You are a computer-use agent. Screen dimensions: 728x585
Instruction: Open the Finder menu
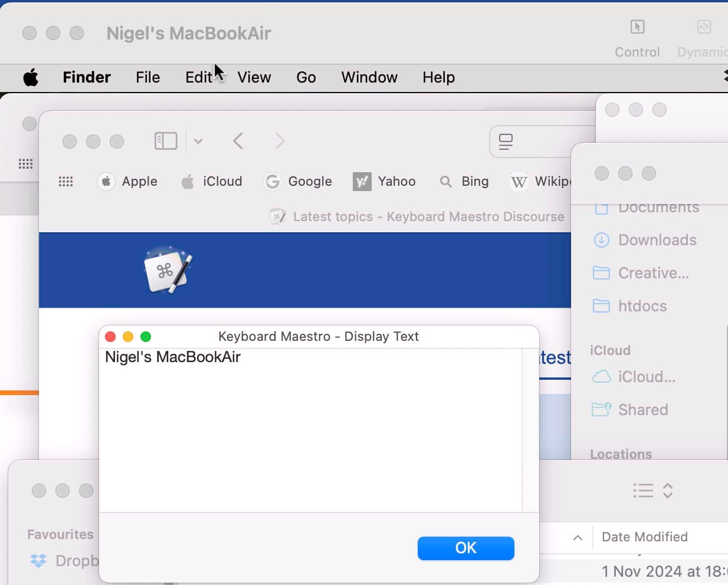(x=87, y=77)
